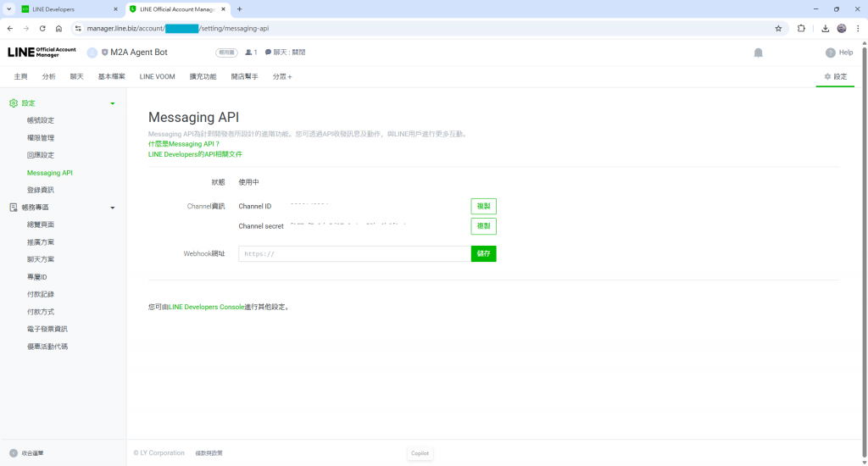868x466 pixels.
Task: Open browser downloads icon
Action: point(825,28)
